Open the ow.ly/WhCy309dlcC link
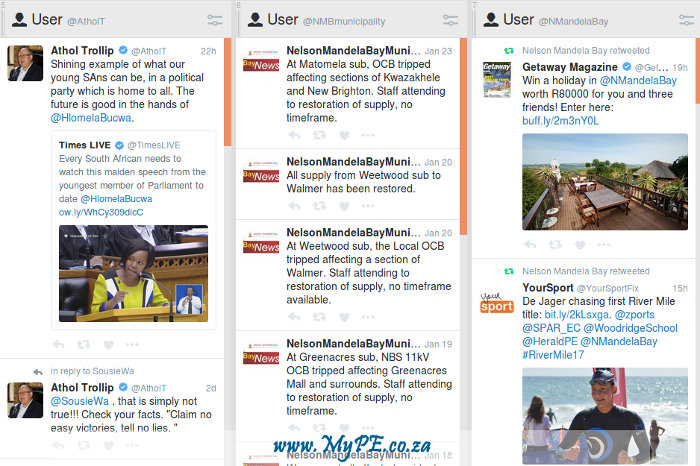The image size is (700, 466). coord(101,212)
